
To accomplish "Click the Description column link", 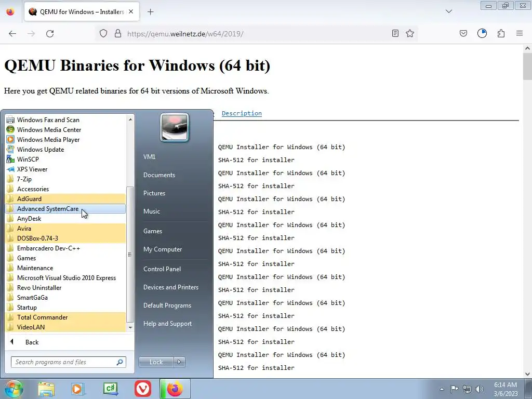I will point(242,113).
